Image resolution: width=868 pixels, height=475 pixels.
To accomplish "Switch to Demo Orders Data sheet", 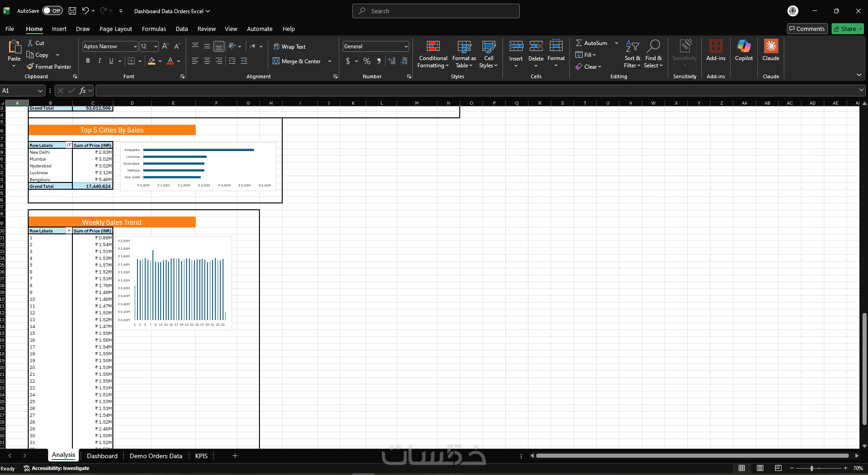I will click(156, 456).
